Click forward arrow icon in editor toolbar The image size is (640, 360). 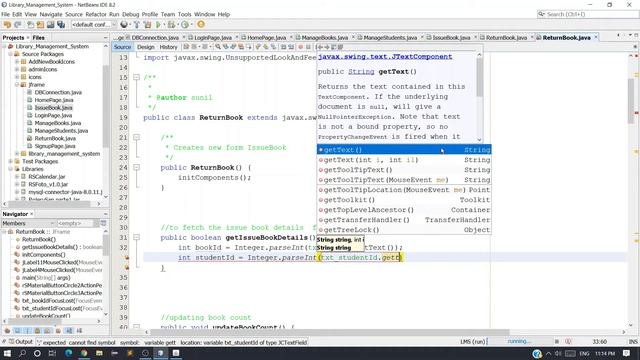coord(327,47)
